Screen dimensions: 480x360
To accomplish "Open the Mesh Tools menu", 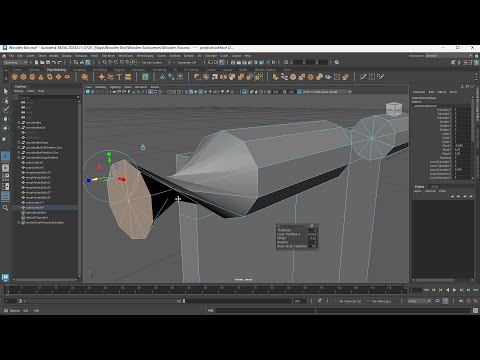I will point(125,56).
